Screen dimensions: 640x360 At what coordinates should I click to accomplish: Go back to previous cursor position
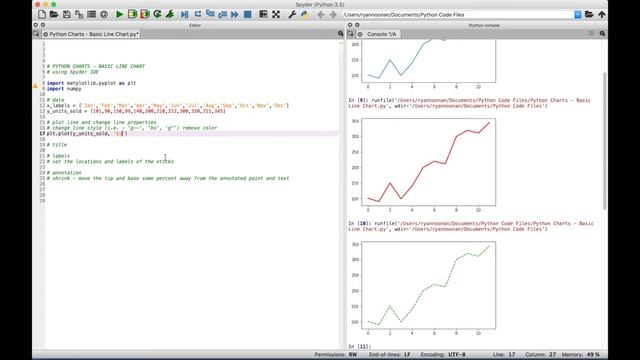coord(320,15)
